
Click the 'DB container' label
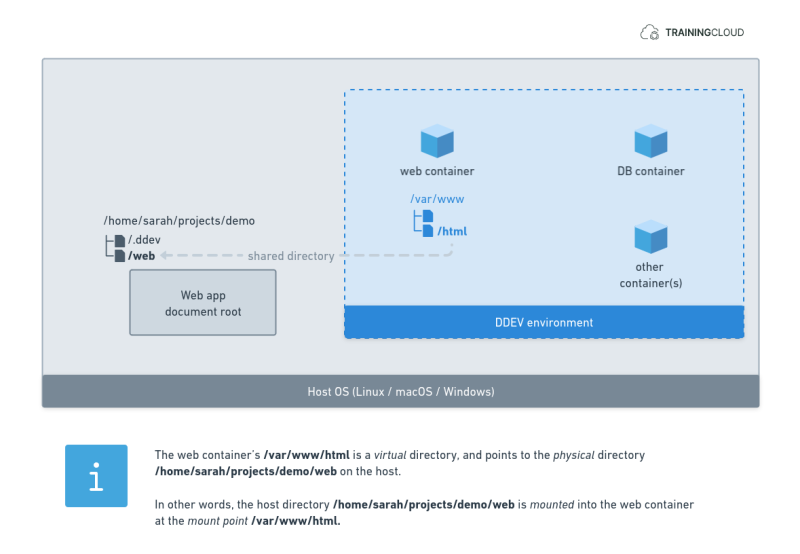(651, 171)
